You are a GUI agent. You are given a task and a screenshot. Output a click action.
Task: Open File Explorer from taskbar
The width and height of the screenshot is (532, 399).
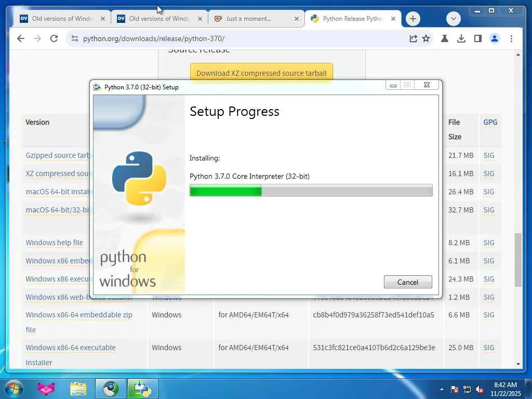tap(78, 389)
